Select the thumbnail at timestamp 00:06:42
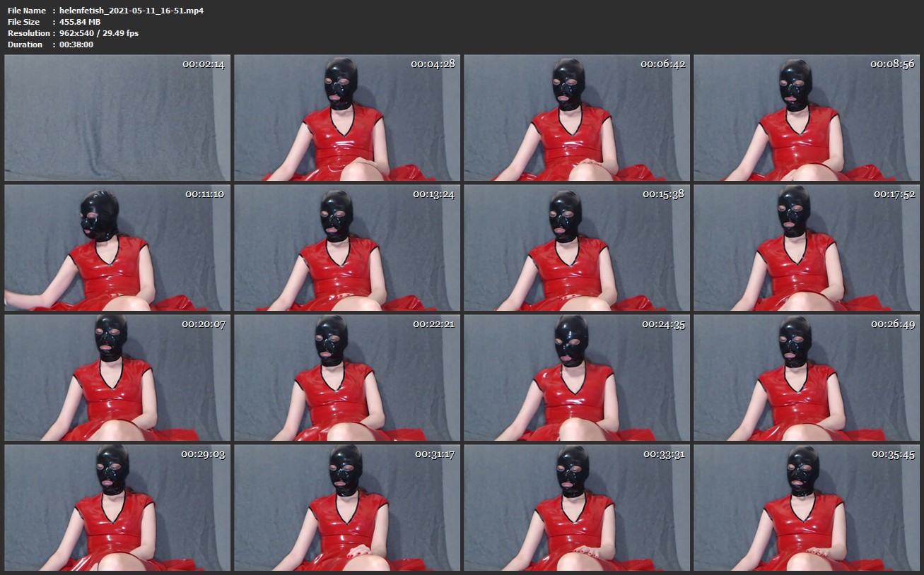Screen dimensions: 924x575 click(577, 118)
